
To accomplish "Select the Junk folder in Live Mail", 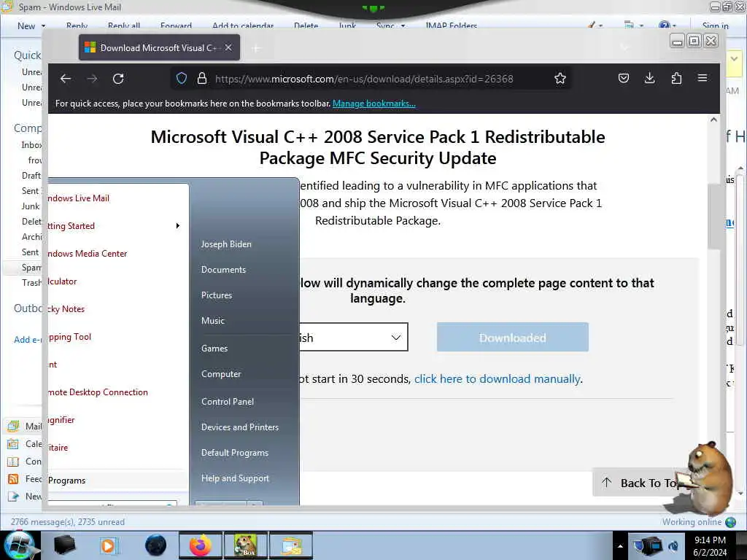I will [x=31, y=206].
